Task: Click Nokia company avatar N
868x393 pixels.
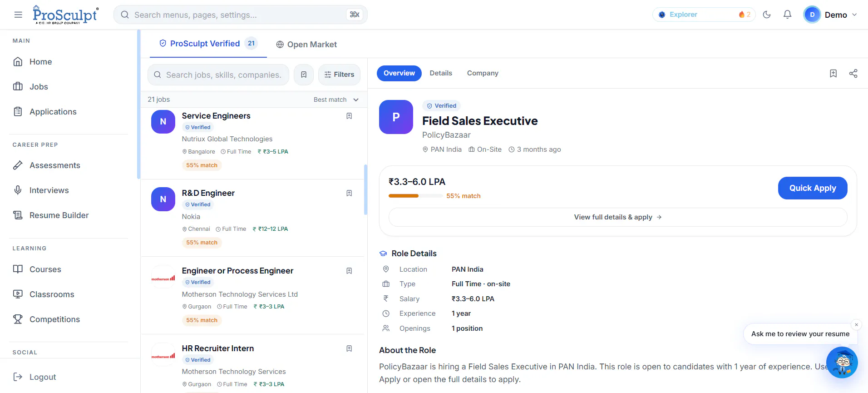Action: [x=163, y=199]
